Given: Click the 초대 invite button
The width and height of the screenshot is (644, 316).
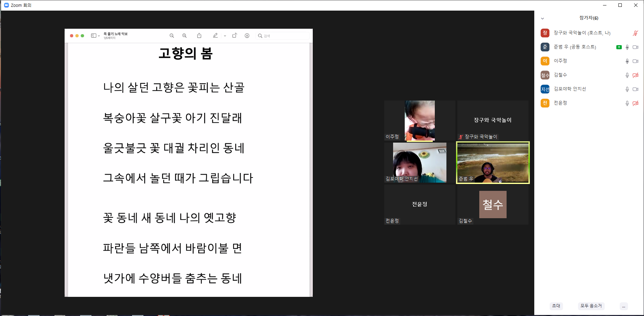Looking at the screenshot, I should pos(556,306).
